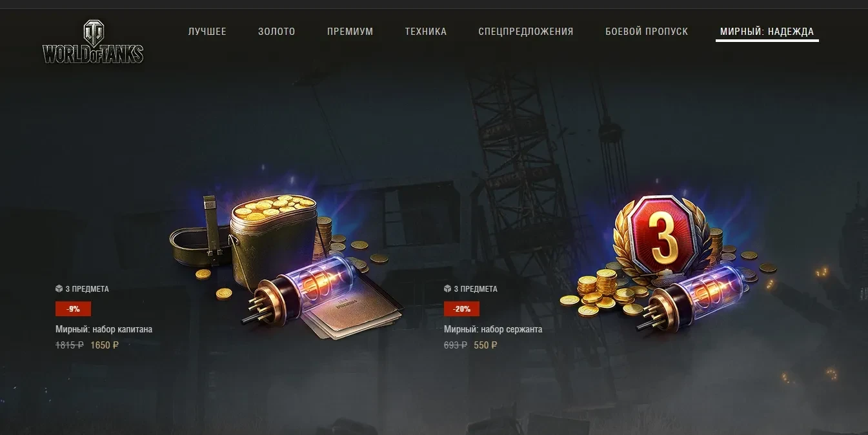The height and width of the screenshot is (435, 868).
Task: Go to the ЗОЛОТО section
Action: [x=277, y=32]
